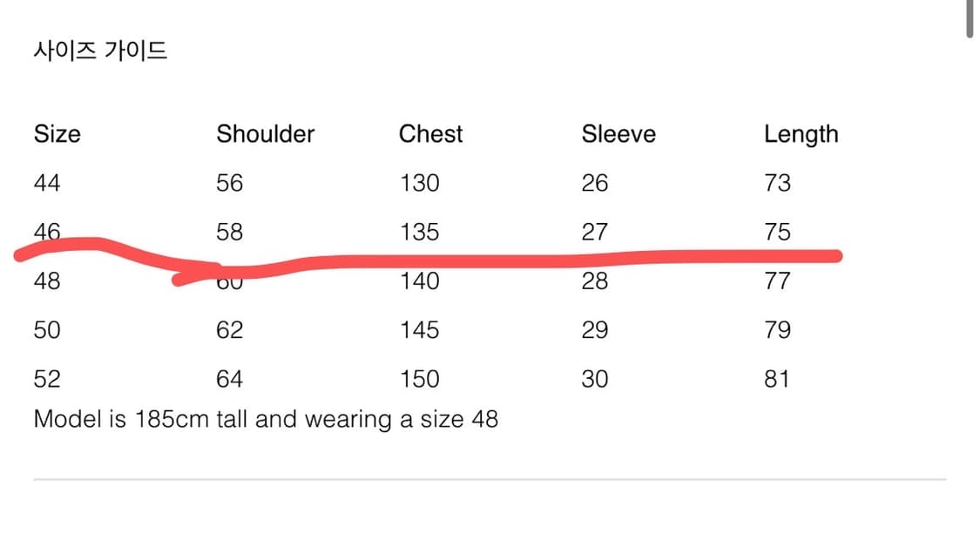Click the chest value 130
Screen dimensions: 980x534
click(x=419, y=183)
